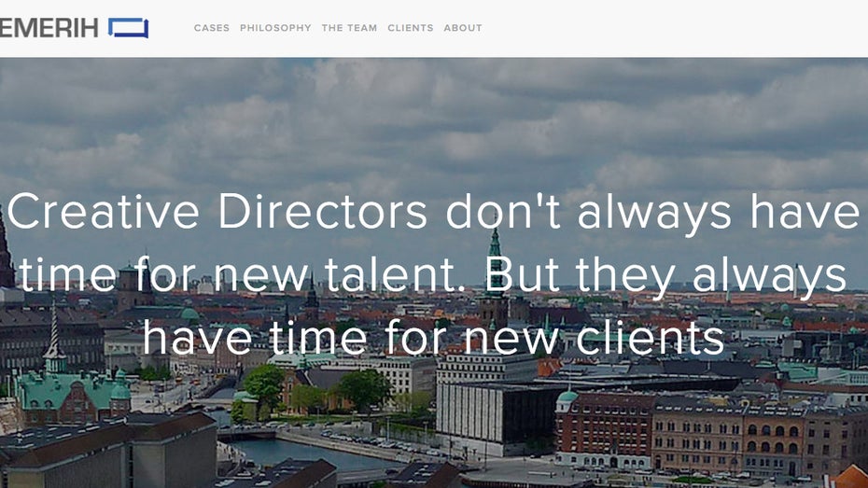This screenshot has width=868, height=488.
Task: Select the About navigation link
Action: click(463, 28)
